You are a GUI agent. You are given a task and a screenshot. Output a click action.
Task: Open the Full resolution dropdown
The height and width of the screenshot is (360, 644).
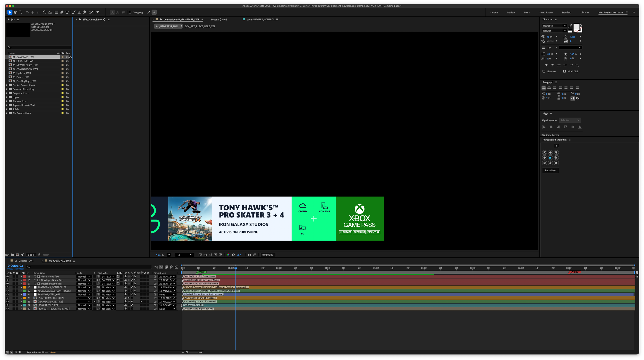184,255
